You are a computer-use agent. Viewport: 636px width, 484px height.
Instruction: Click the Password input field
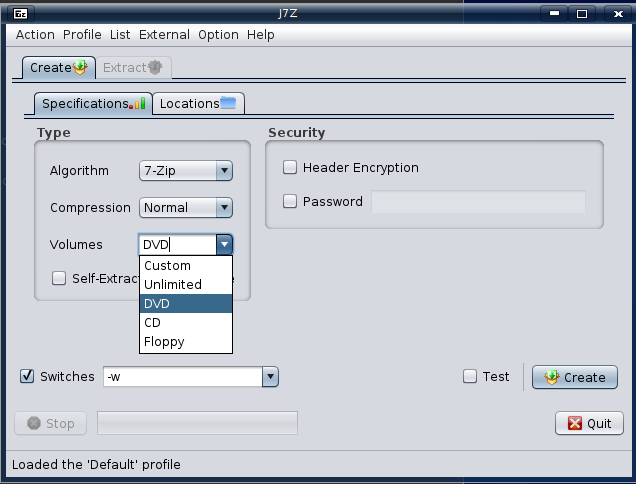coord(479,202)
